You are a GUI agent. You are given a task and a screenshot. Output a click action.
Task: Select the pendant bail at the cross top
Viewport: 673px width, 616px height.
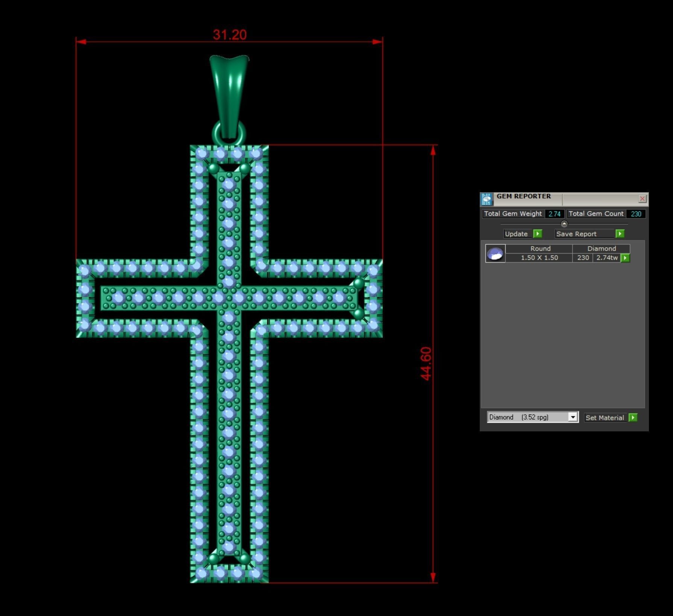(x=229, y=97)
